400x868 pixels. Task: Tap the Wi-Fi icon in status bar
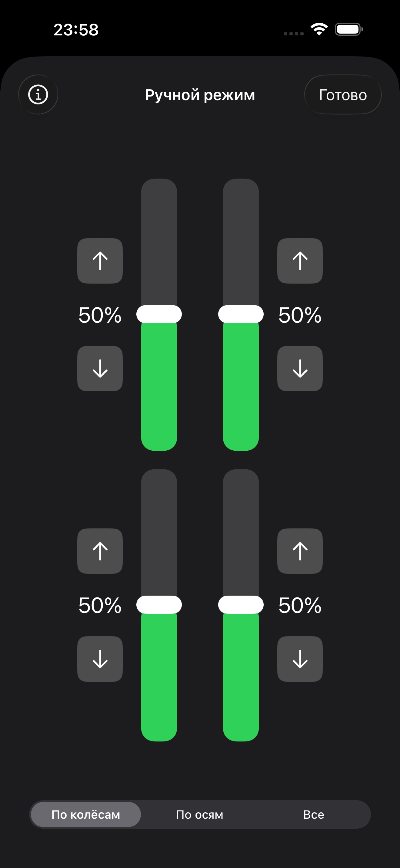(x=319, y=29)
